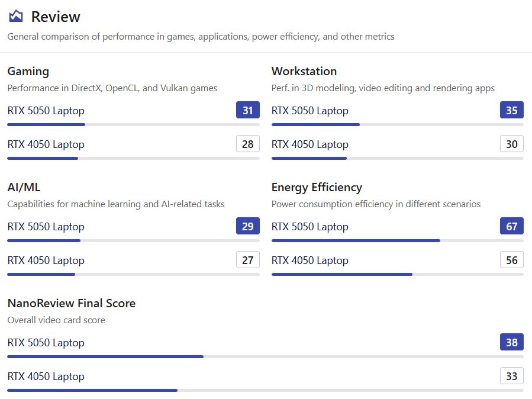Click the NanoReview Final Score 38 badge
Image resolution: width=532 pixels, height=399 pixels.
click(511, 343)
